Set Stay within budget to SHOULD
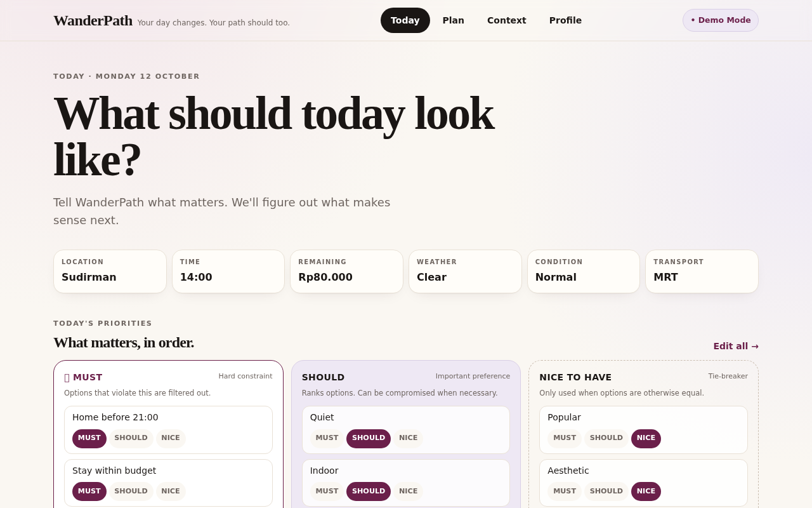The height and width of the screenshot is (508, 812). [131, 491]
